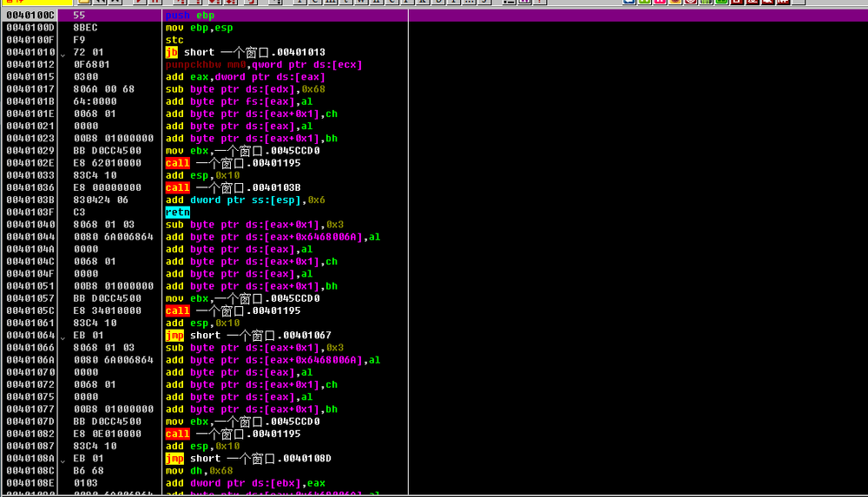Click the jmp short to 00401067 instruction
This screenshot has height=497, width=868.
tap(247, 335)
